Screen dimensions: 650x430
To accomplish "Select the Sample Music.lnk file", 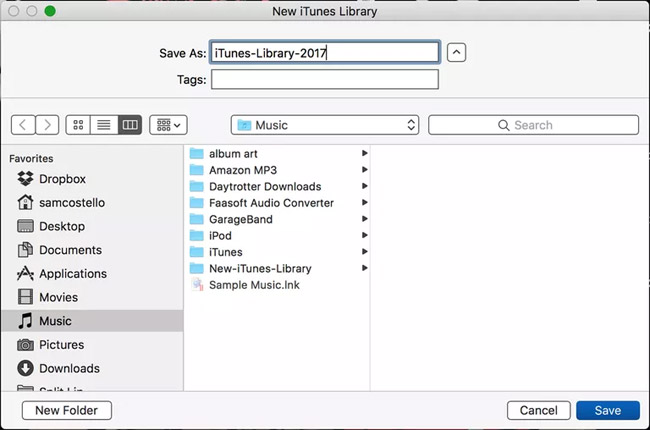I will point(279,285).
